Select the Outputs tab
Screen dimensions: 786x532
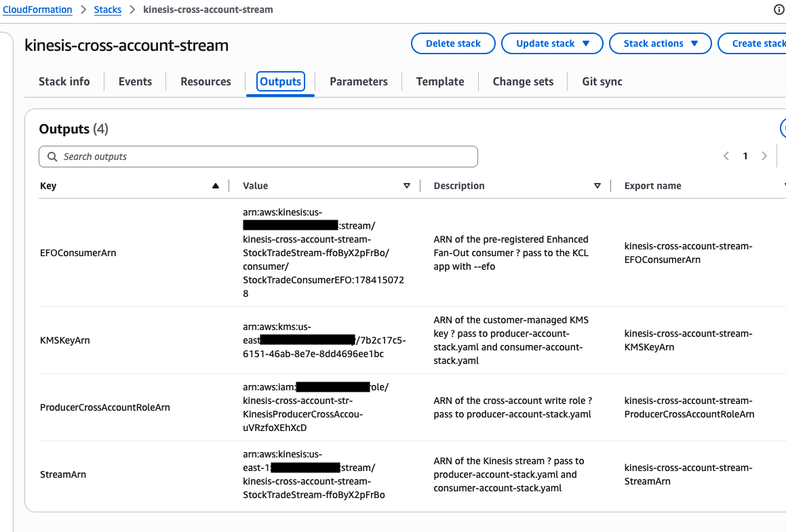pyautogui.click(x=280, y=81)
